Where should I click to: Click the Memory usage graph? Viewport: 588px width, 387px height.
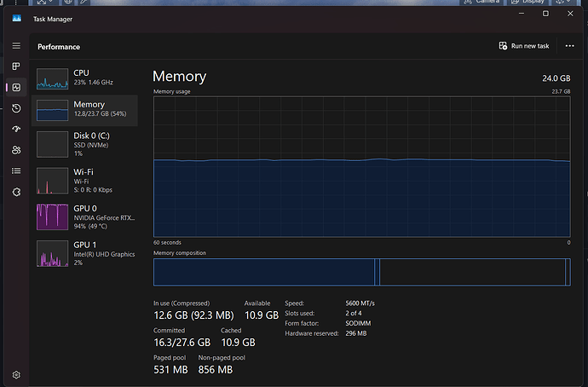coord(361,167)
